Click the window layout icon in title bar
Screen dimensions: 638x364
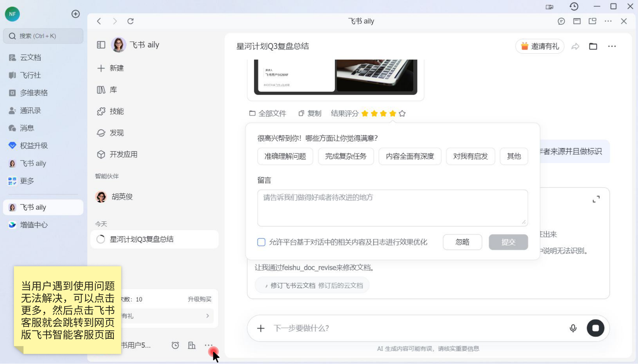tap(577, 21)
